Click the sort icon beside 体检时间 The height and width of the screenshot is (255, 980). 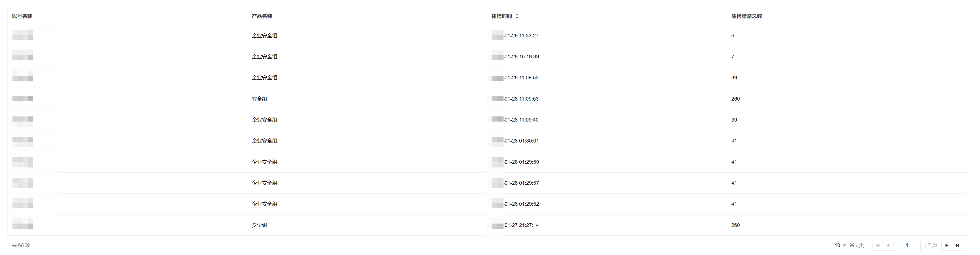[x=517, y=16]
